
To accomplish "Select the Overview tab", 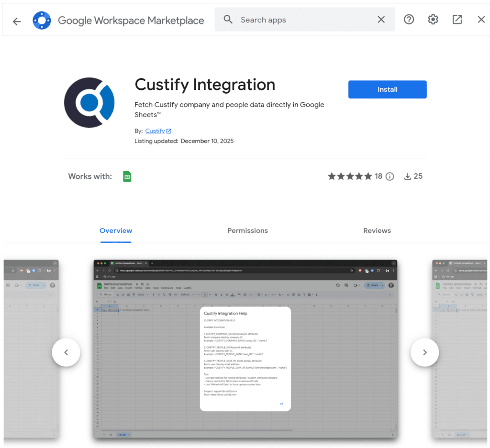I will coord(116,230).
